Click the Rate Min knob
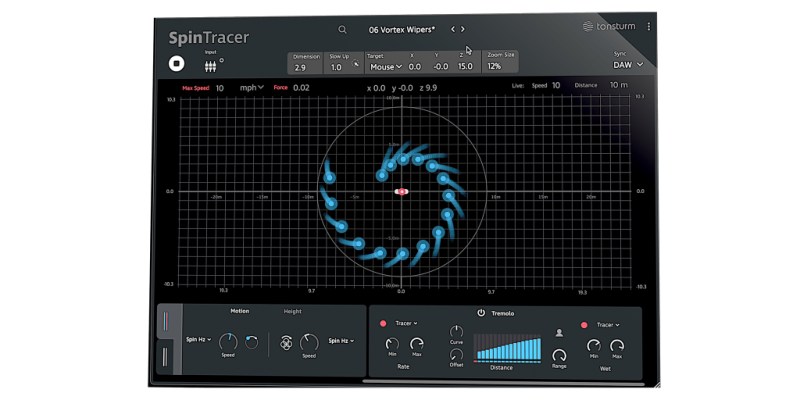The width and height of the screenshot is (800, 400). [x=392, y=344]
